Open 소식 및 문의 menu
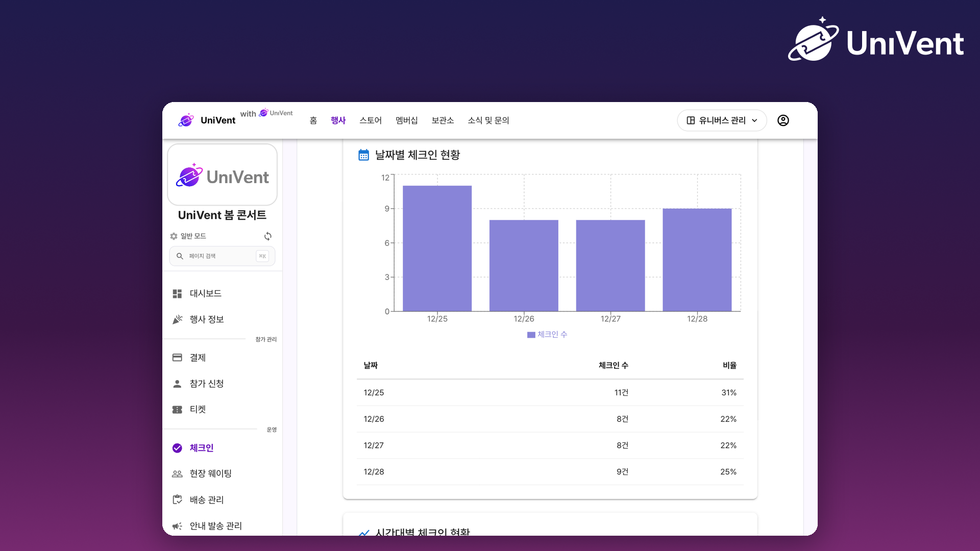Image resolution: width=980 pixels, height=551 pixels. coord(488,120)
